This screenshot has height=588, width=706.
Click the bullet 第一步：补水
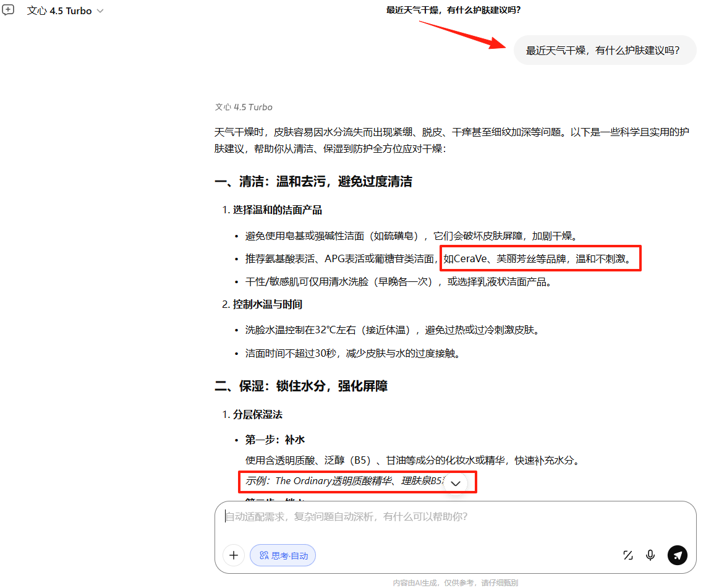coord(274,440)
